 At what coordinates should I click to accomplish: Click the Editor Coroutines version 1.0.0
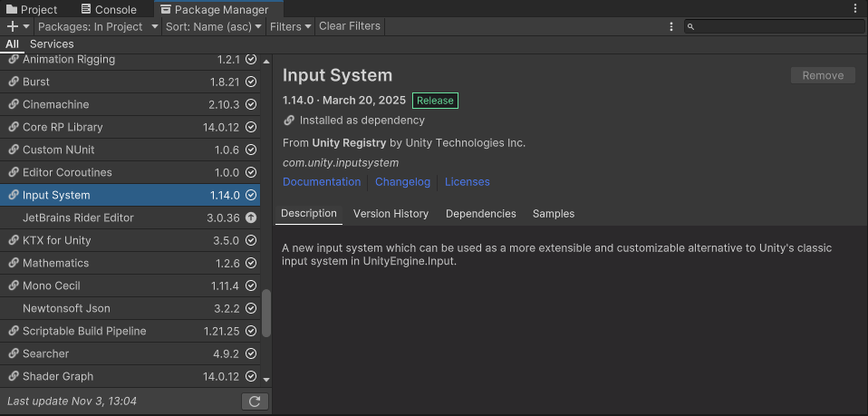point(227,173)
